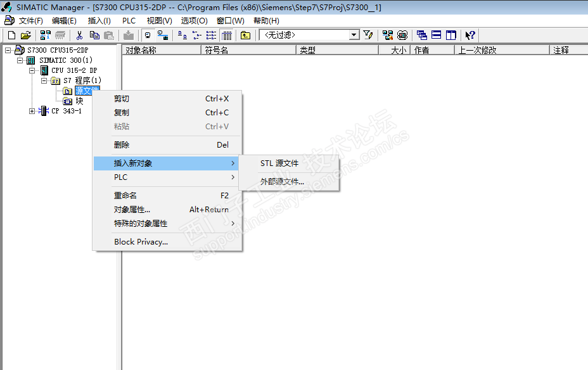Select CPU 315-2 DP in tree
This screenshot has height=370, width=588.
pos(74,70)
